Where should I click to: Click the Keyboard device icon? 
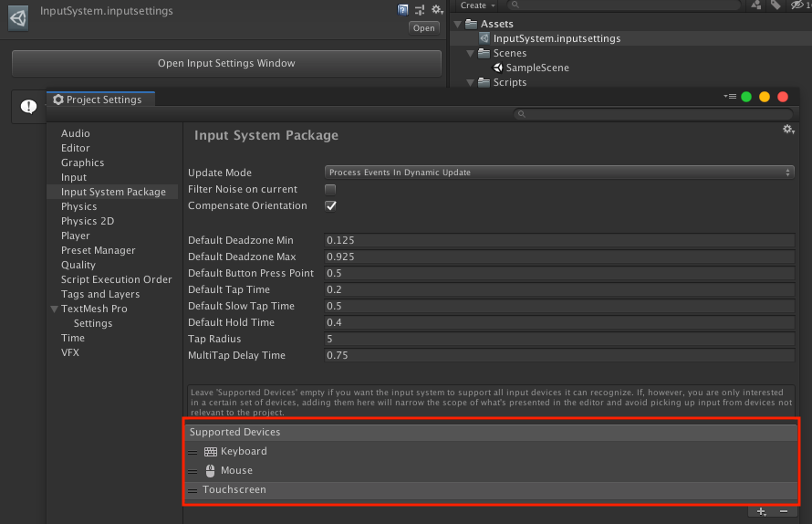[x=210, y=452]
